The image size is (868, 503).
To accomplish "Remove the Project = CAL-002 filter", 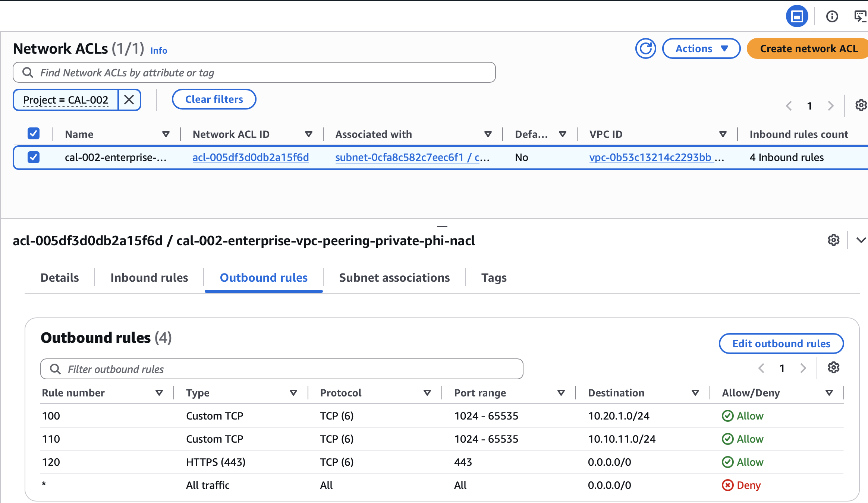I will pyautogui.click(x=129, y=100).
